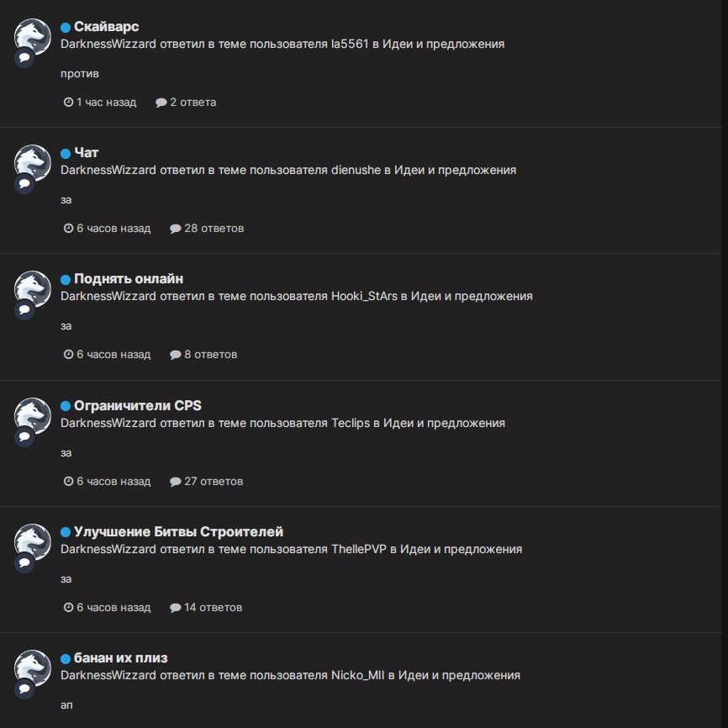728x728 pixels.
Task: Open the банан их плиз topic
Action: click(x=121, y=658)
